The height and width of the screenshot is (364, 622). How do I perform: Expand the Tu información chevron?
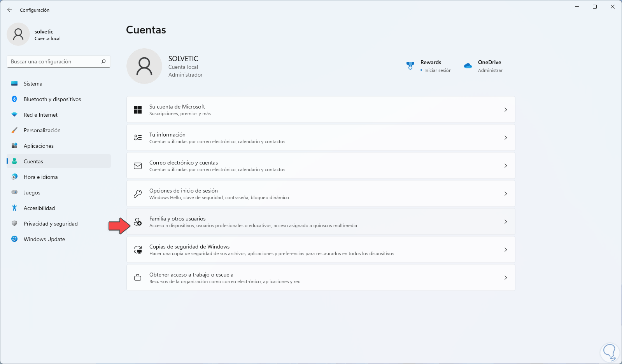[506, 138]
